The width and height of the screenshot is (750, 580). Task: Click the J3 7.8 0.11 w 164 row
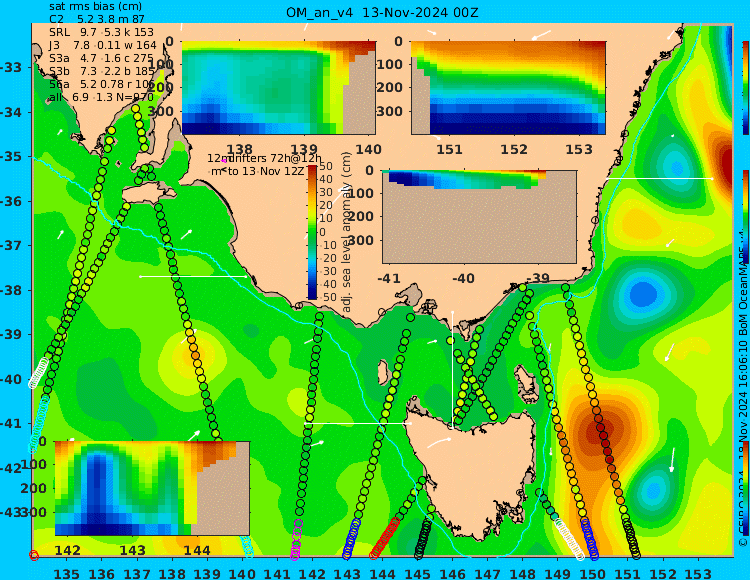tap(102, 45)
